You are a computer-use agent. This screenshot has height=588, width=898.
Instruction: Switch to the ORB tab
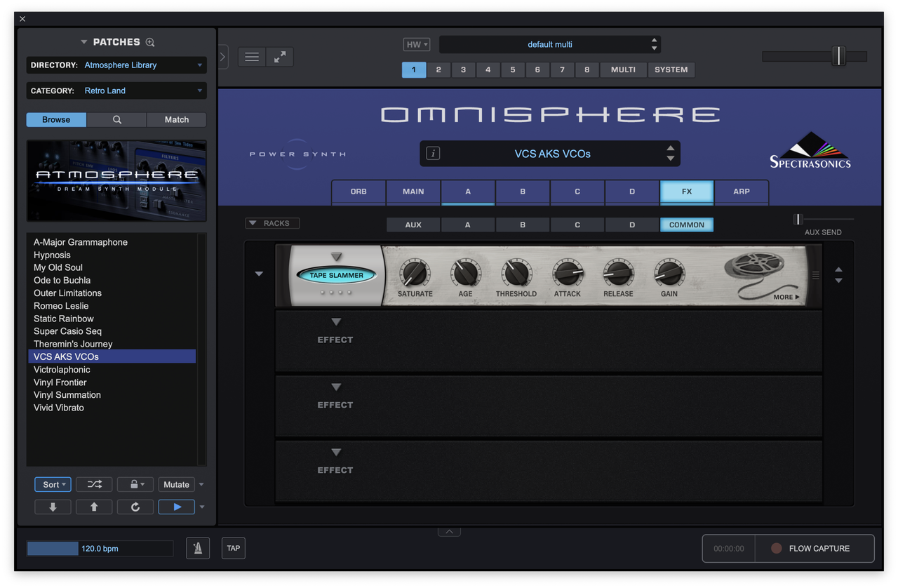pyautogui.click(x=358, y=192)
